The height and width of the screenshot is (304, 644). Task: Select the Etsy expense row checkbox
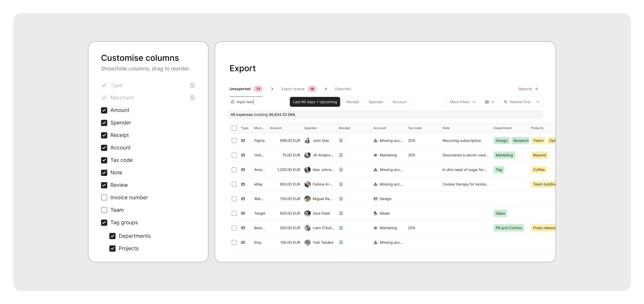[x=234, y=243]
